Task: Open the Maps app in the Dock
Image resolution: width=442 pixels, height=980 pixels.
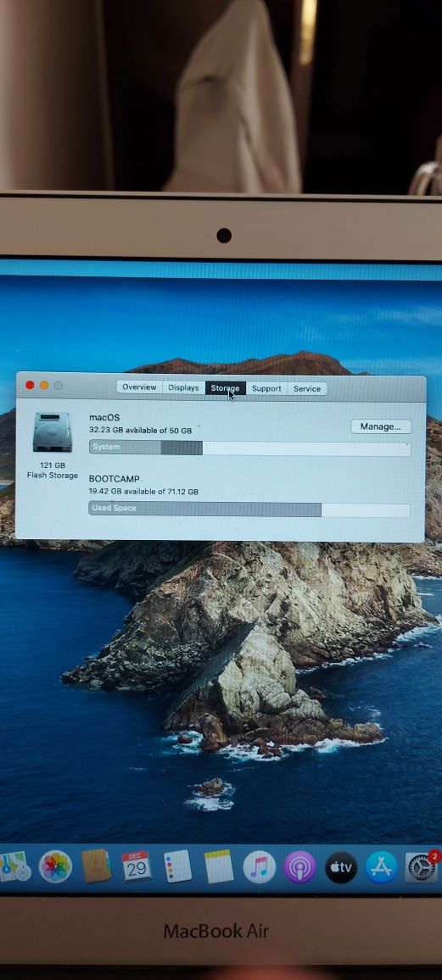Action: pyautogui.click(x=15, y=866)
